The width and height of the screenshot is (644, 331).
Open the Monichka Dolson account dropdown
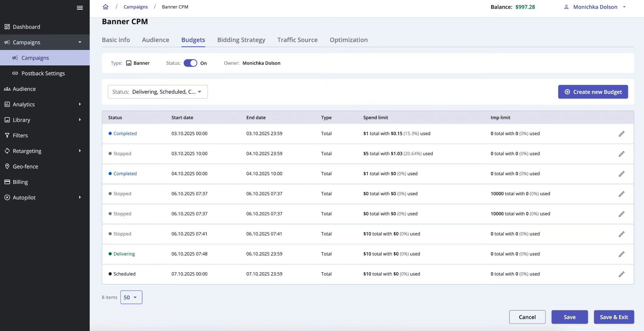click(x=595, y=7)
